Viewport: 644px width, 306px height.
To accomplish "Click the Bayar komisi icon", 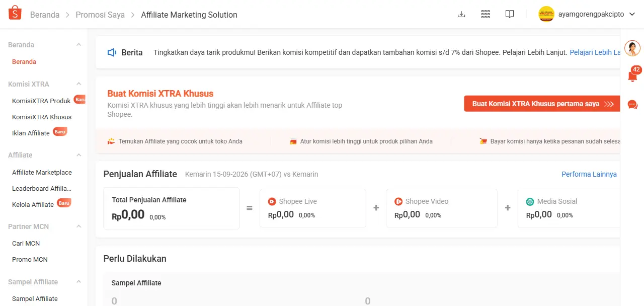I will point(484,141).
